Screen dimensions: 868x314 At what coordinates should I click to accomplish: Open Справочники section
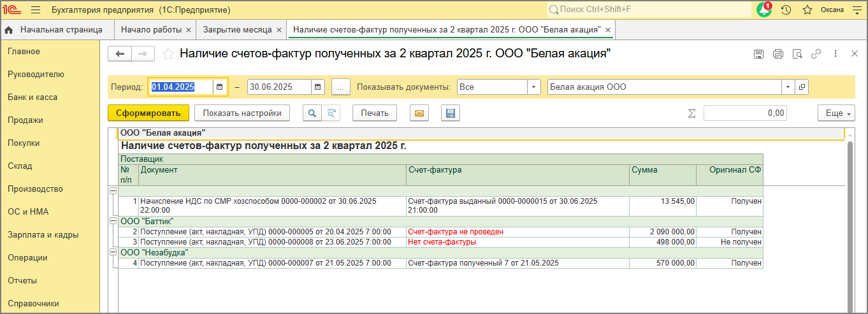coord(33,304)
